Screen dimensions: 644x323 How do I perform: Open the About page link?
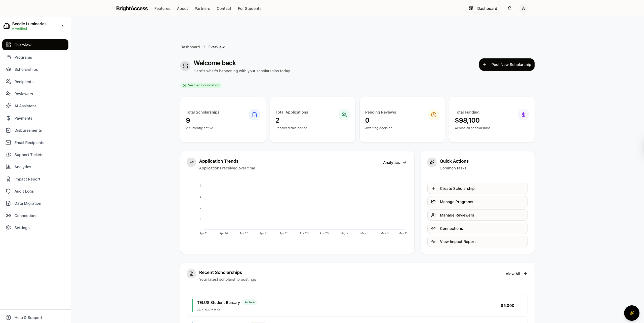182,8
